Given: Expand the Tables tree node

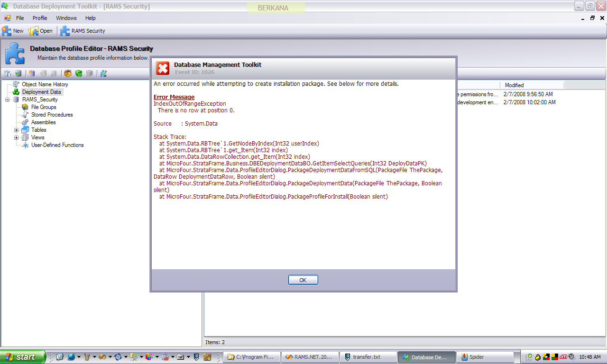Looking at the screenshot, I should [x=17, y=130].
